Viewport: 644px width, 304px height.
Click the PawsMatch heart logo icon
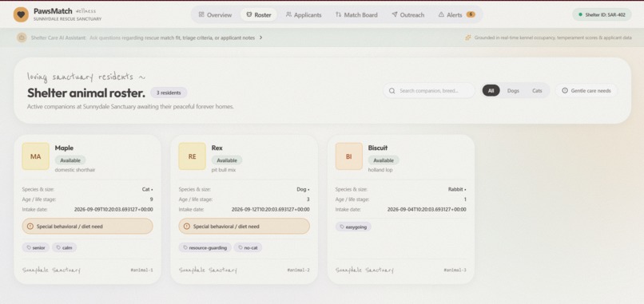(21, 14)
